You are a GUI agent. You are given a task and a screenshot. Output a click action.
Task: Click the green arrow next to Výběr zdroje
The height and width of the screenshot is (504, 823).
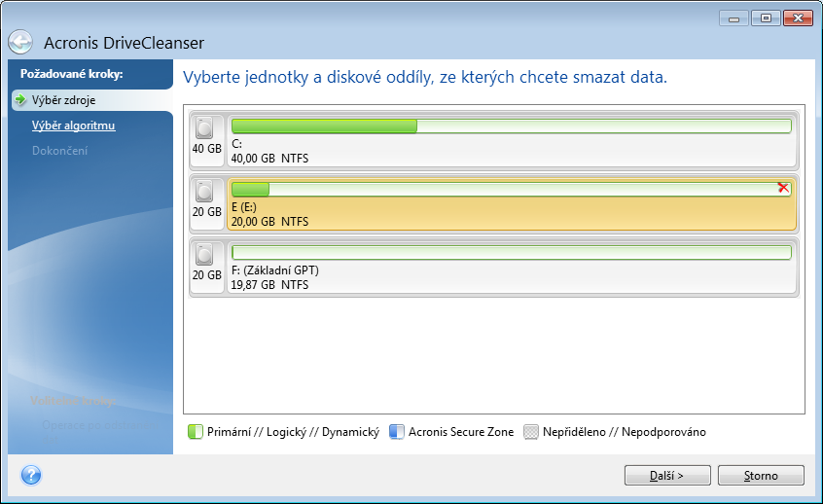tap(20, 99)
